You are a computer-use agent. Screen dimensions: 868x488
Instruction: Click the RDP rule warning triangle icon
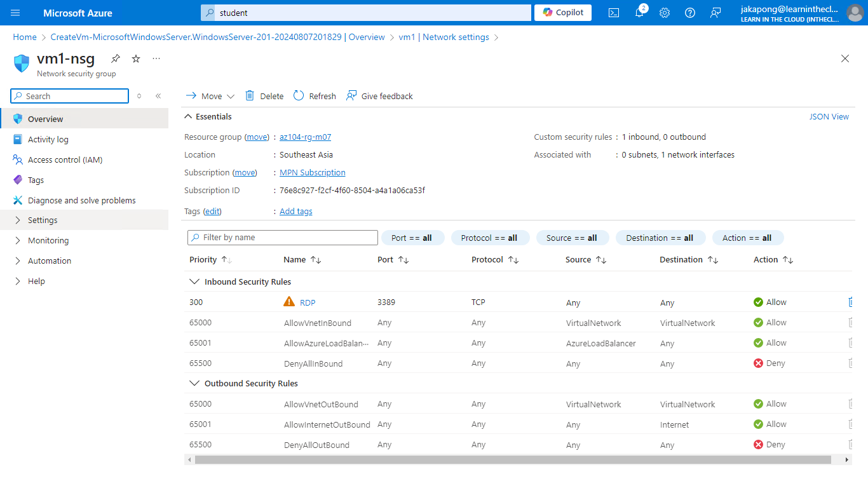coord(289,302)
